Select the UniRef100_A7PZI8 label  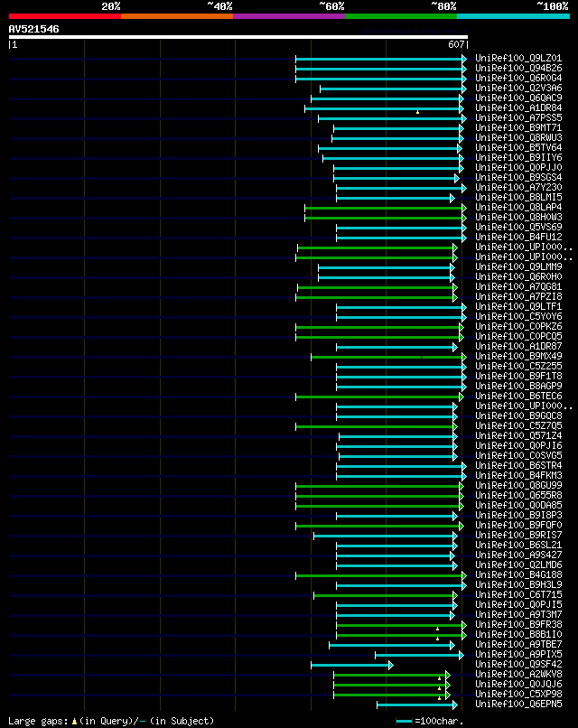pyautogui.click(x=518, y=296)
